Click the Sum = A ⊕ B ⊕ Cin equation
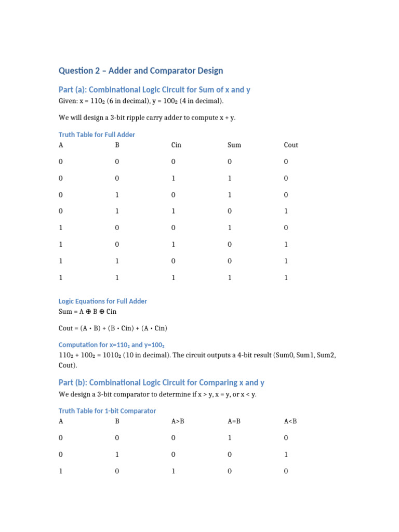 pos(87,312)
